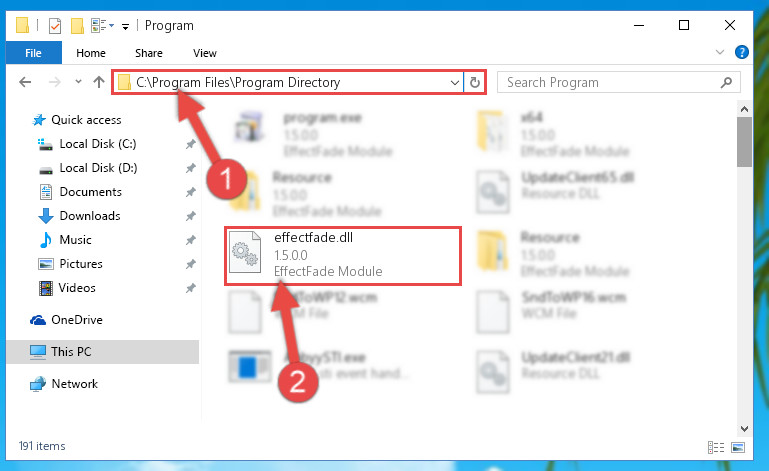Open the Recent locations dropdown arrow
Viewport: 769px width, 471px height.
click(78, 81)
